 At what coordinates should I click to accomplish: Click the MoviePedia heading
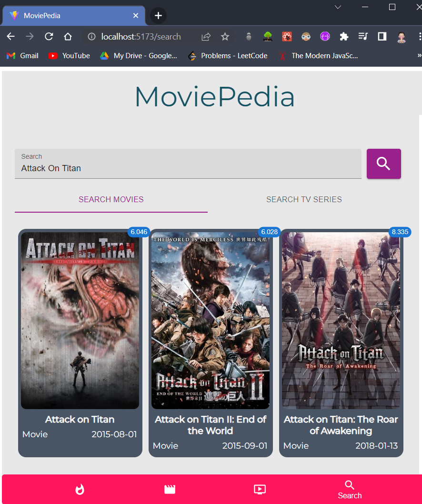pyautogui.click(x=214, y=97)
